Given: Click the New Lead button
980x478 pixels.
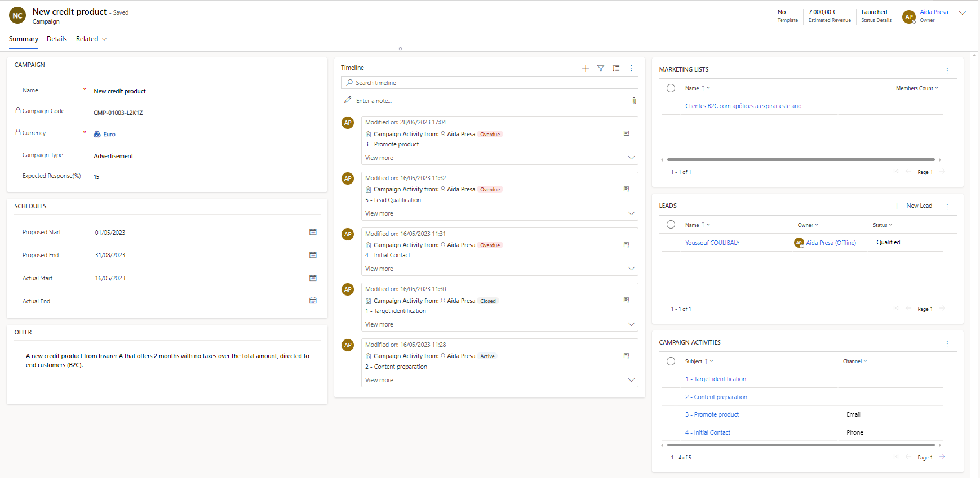Looking at the screenshot, I should (x=913, y=206).
